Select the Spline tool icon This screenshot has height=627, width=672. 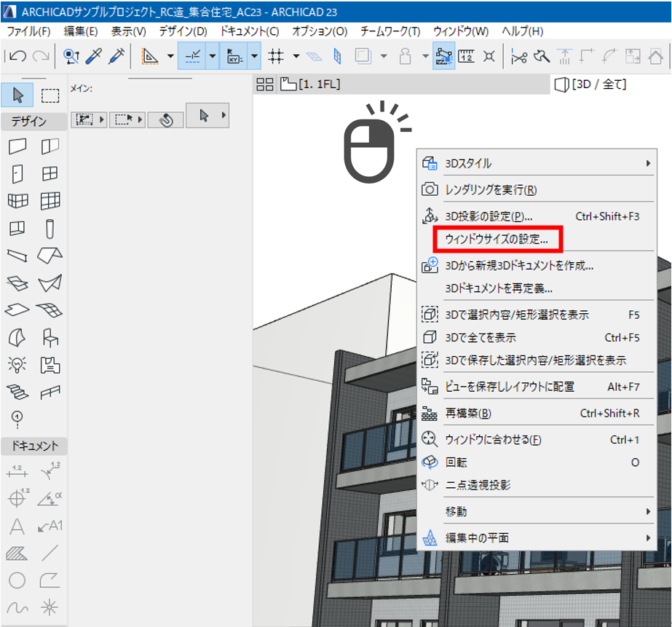(x=17, y=608)
